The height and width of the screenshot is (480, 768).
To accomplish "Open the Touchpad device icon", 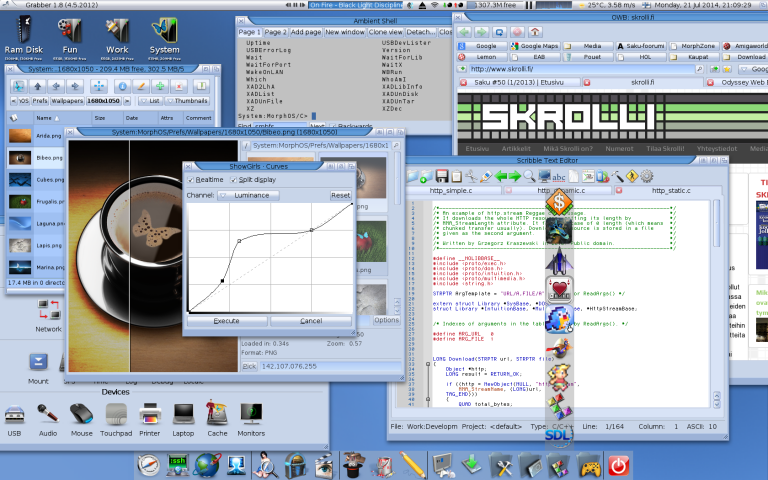I will click(115, 415).
